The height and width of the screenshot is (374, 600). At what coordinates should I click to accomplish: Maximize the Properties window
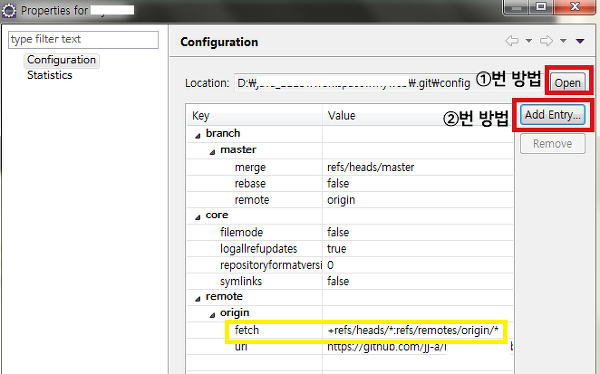[x=541, y=7]
